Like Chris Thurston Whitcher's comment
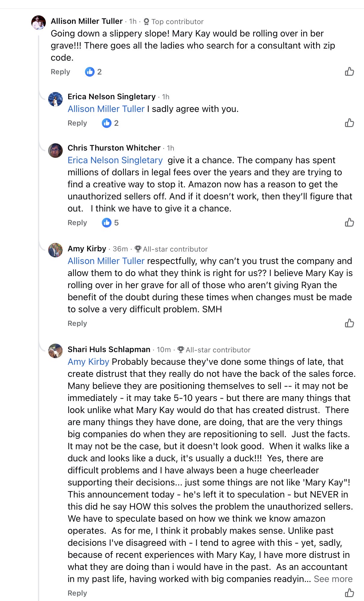 click(x=349, y=223)
